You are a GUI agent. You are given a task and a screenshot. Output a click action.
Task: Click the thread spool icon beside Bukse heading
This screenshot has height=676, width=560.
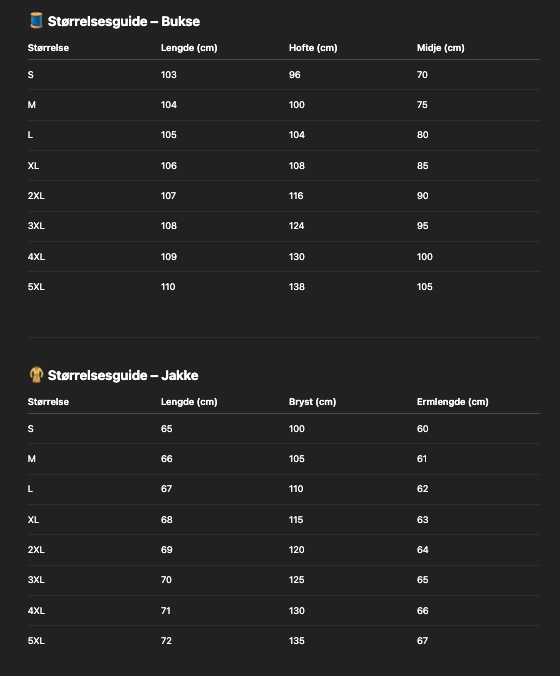pyautogui.click(x=36, y=21)
